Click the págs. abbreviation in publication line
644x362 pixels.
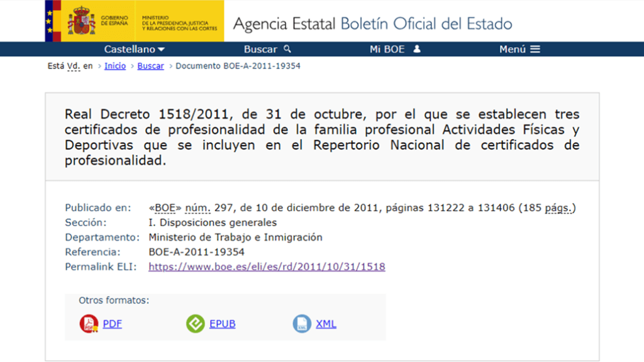[x=558, y=208]
